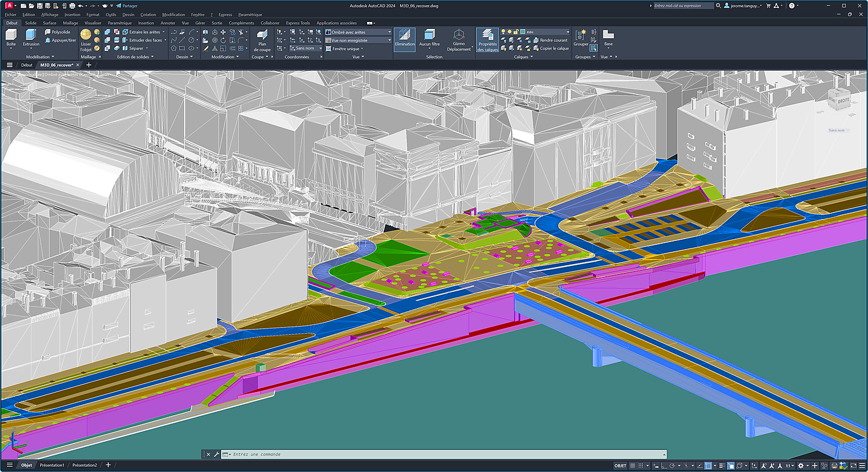This screenshot has height=472, width=868.
Task: Open the Cotation menu
Action: 148,14
